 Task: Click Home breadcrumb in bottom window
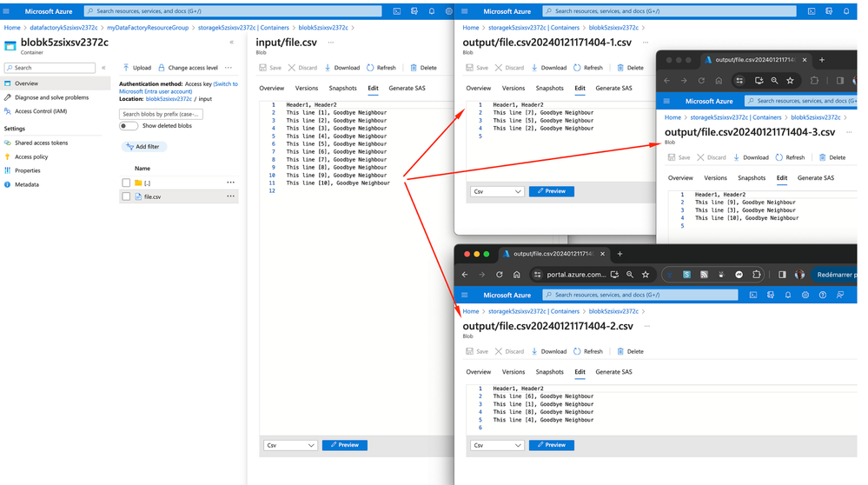(x=471, y=311)
